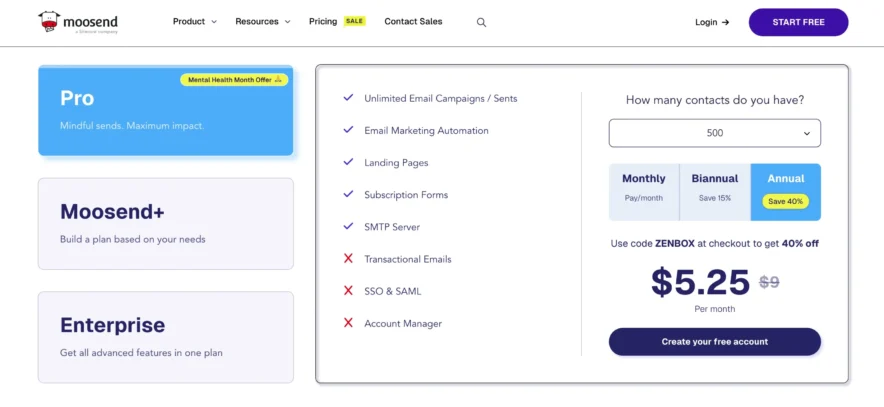Choose the Pro plan card
884x407 pixels.
166,110
